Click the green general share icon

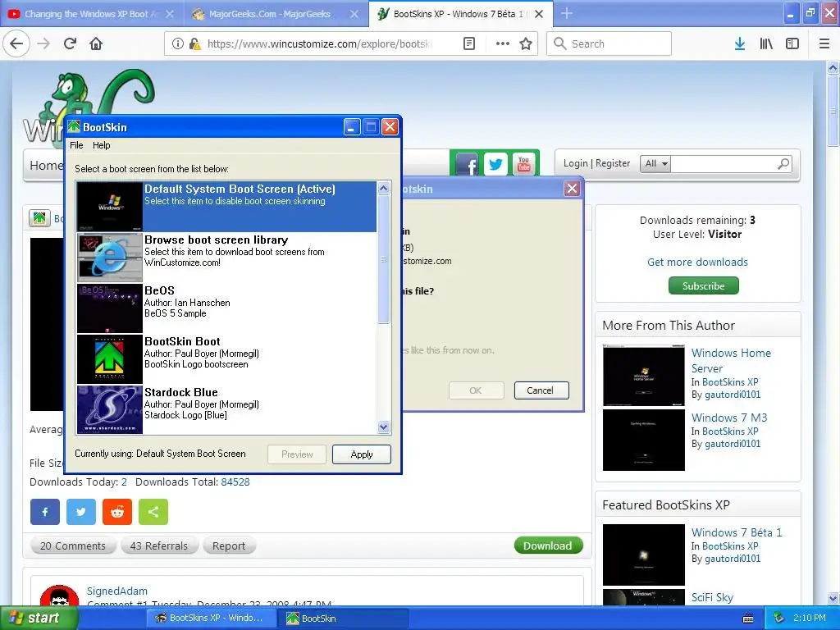click(x=153, y=512)
